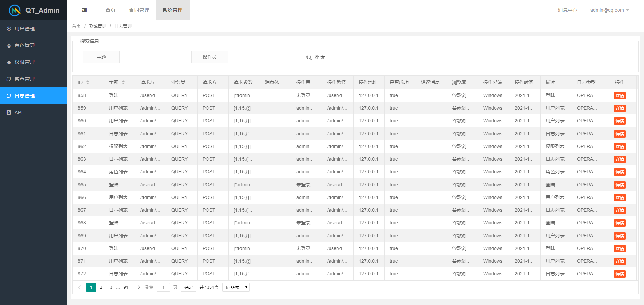Sort by ID column arrows
This screenshot has width=644, height=305.
88,82
